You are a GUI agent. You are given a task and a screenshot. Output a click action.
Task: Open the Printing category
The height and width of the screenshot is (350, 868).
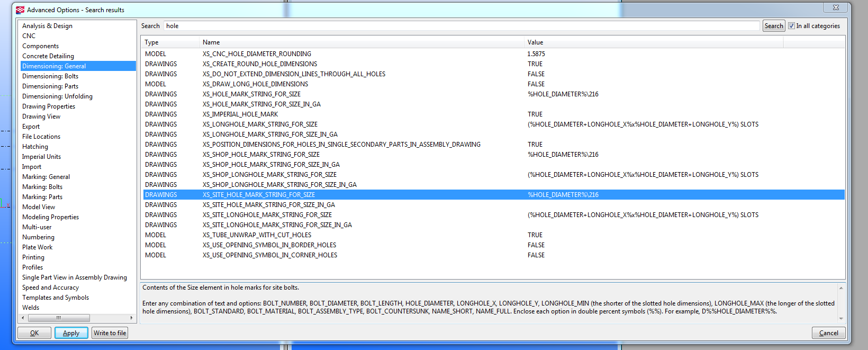(x=33, y=257)
